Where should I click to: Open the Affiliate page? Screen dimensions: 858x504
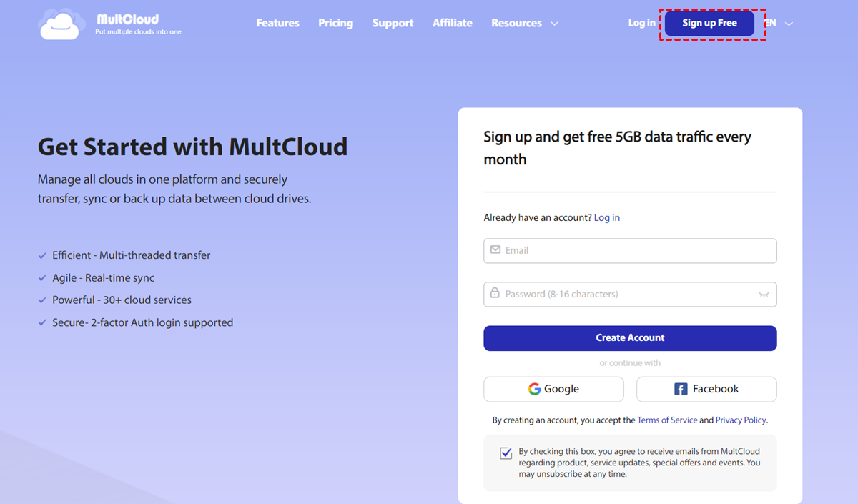452,23
